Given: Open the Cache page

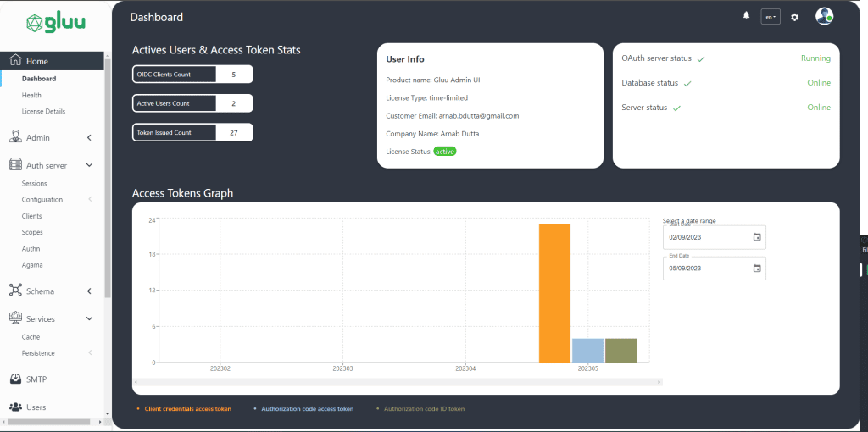Looking at the screenshot, I should coord(31,337).
